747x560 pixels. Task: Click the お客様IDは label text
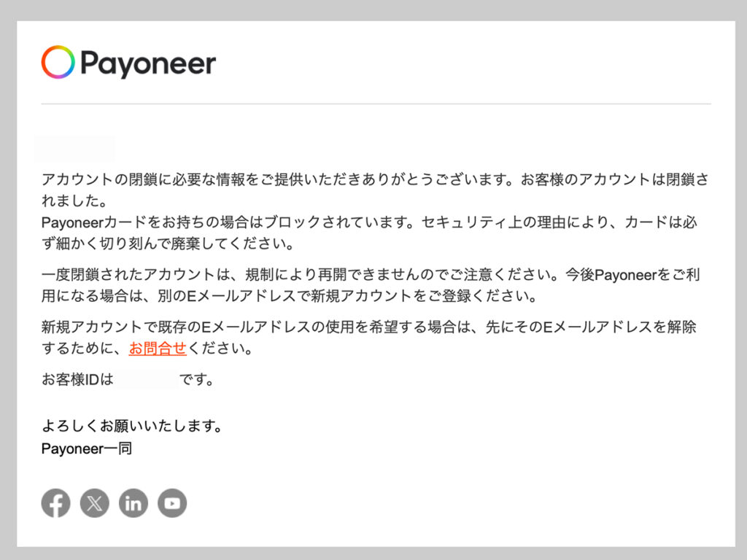pyautogui.click(x=77, y=379)
